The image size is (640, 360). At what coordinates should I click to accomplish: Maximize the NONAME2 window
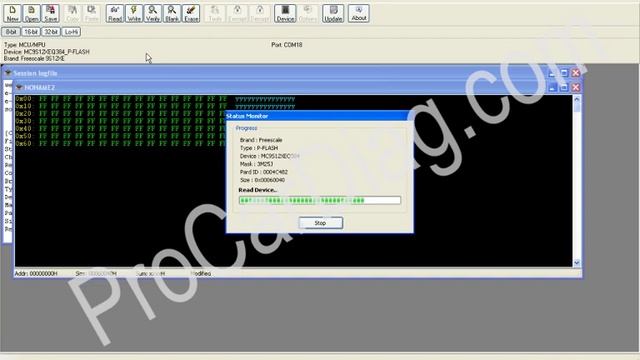(564, 87)
